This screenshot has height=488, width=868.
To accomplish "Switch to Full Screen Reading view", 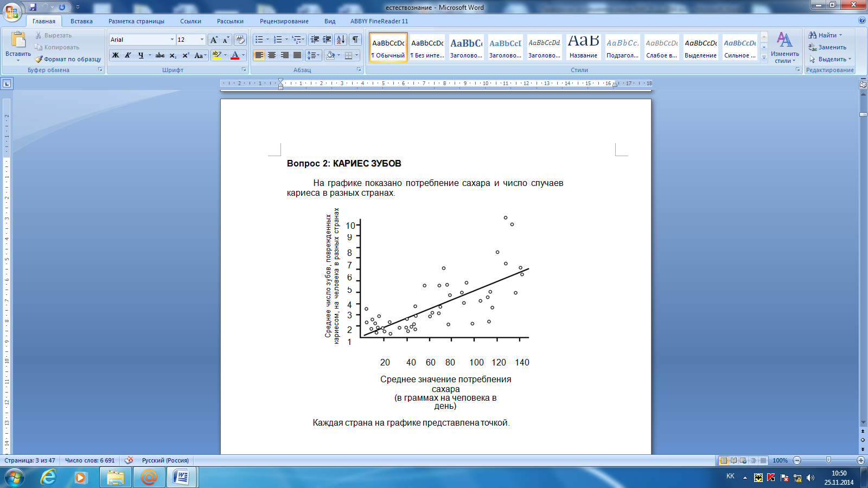I will point(733,460).
